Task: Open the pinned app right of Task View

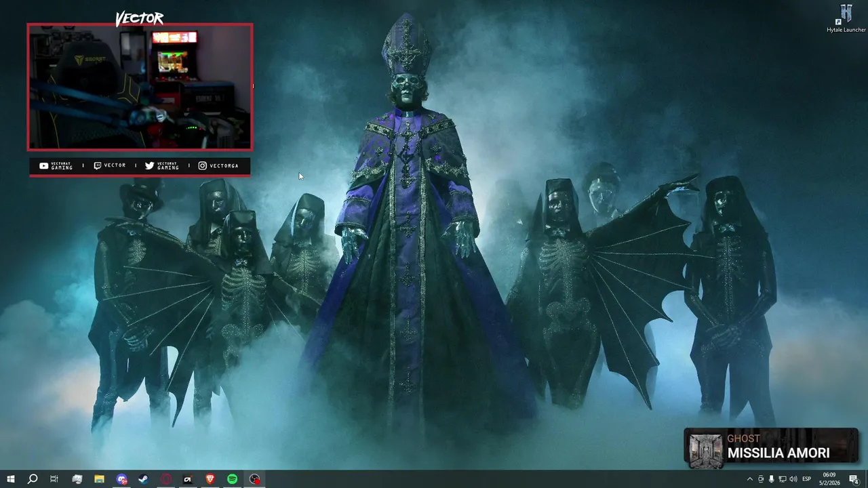Action: click(77, 479)
